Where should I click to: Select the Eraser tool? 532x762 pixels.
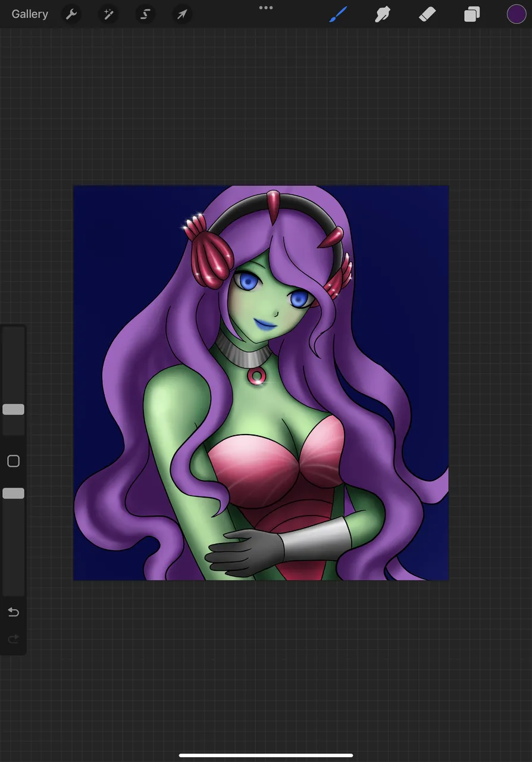[x=427, y=14]
